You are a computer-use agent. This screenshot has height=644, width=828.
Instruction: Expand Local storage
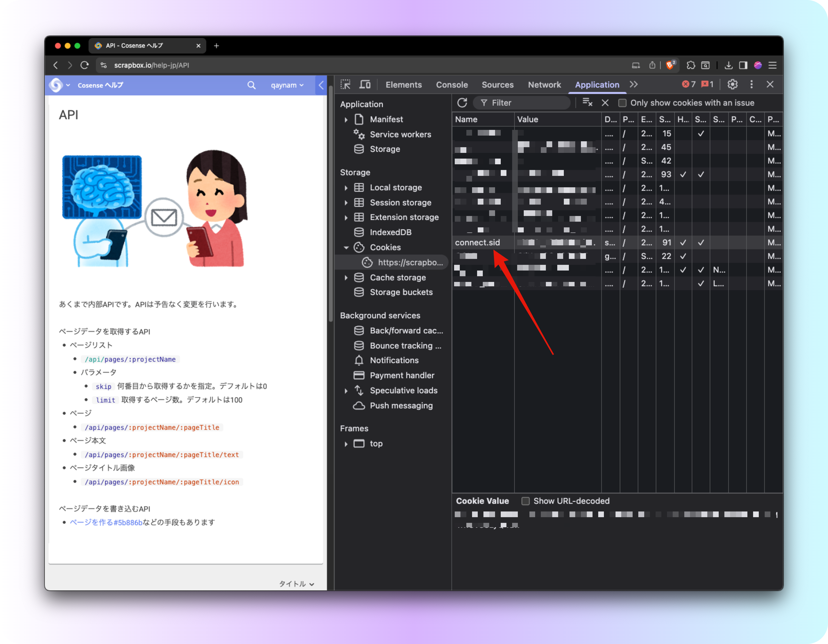pos(346,188)
